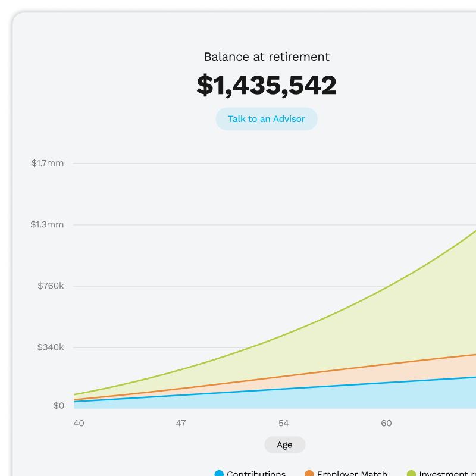Toggle the Employer Match legend label
This screenshot has width=476, height=476.
click(352, 474)
